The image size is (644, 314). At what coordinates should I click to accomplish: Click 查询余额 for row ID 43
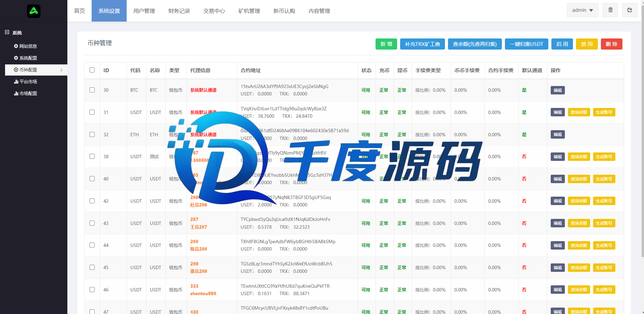pos(579,223)
